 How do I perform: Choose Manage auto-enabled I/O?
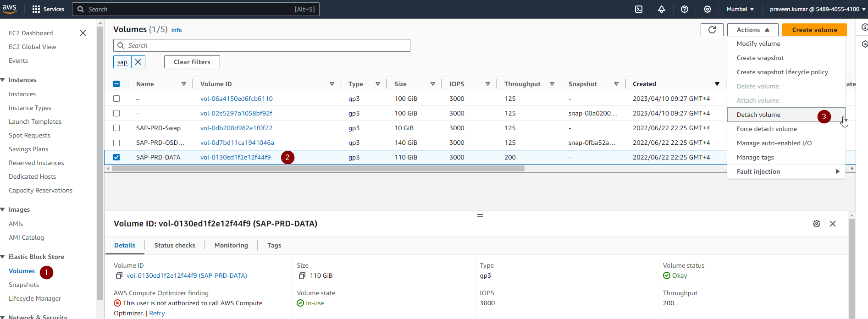[786, 143]
